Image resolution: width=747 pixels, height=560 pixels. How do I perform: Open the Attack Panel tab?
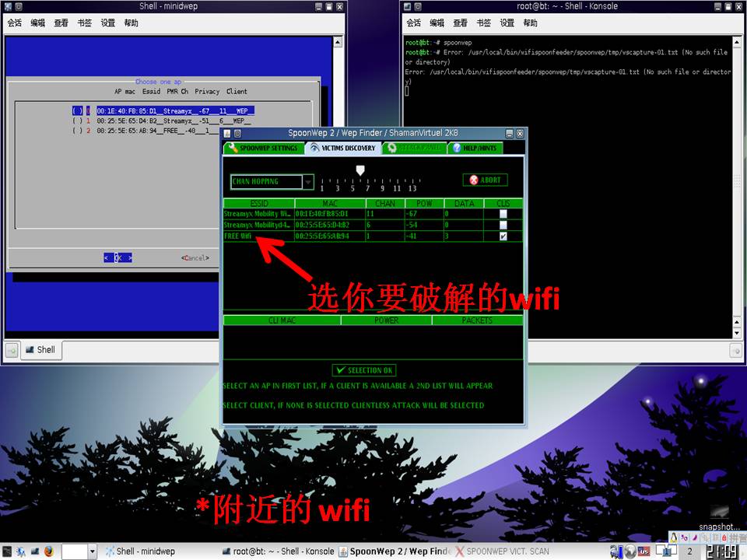(x=414, y=148)
